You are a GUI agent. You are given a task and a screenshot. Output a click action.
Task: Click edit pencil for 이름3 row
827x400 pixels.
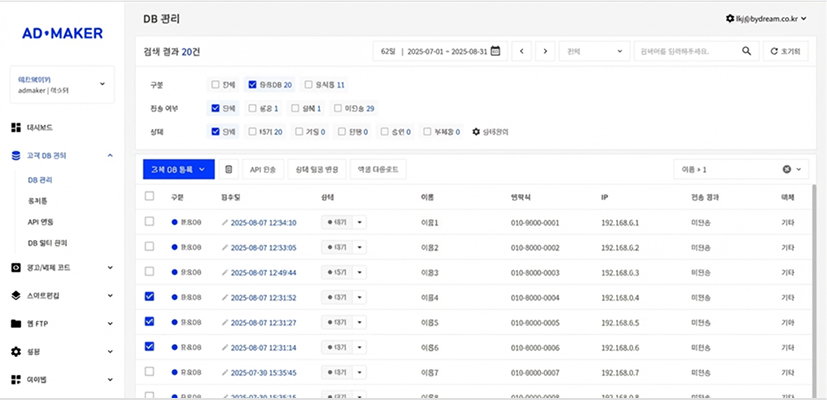pos(225,272)
